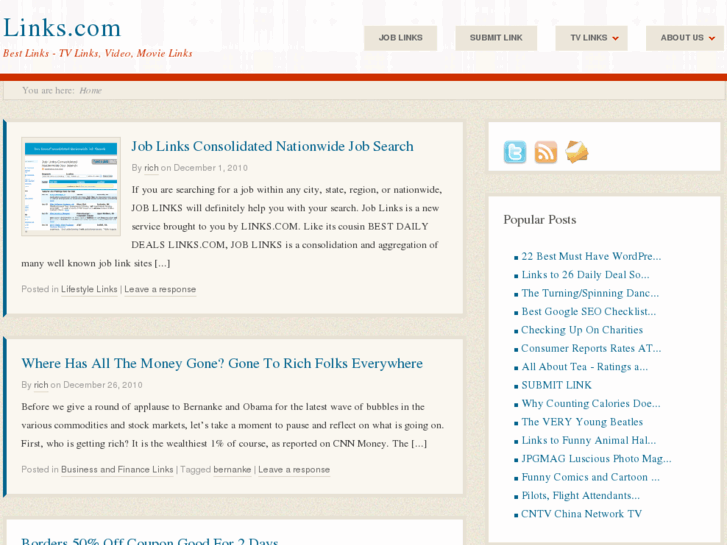Click the email envelope subscription icon
Screen dimensions: 727x545
pyautogui.click(x=577, y=152)
